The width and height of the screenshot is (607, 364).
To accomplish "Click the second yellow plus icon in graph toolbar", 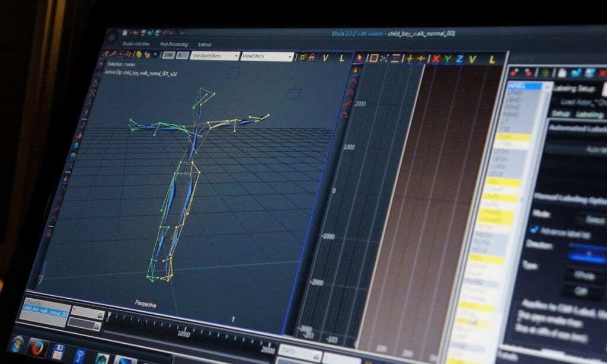I will pyautogui.click(x=421, y=59).
